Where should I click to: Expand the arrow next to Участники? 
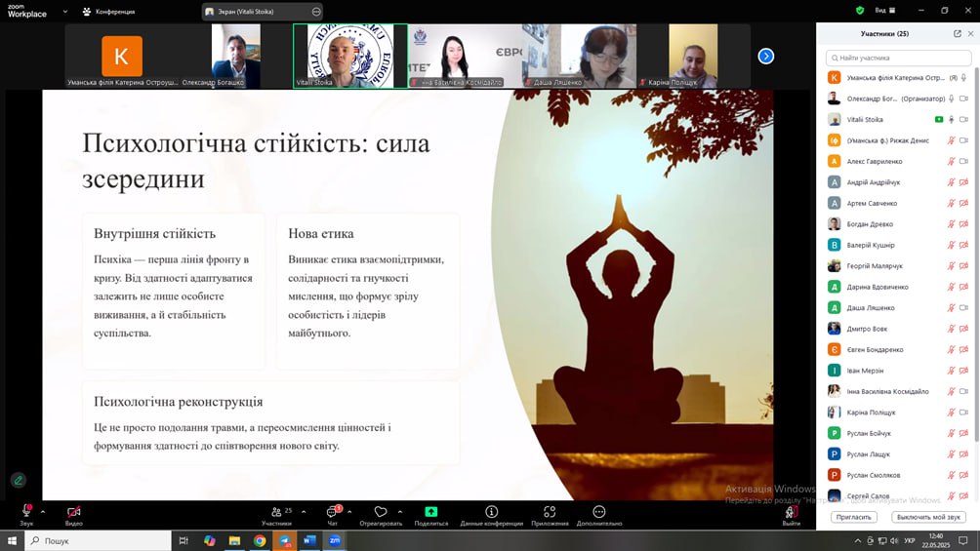pyautogui.click(x=304, y=511)
